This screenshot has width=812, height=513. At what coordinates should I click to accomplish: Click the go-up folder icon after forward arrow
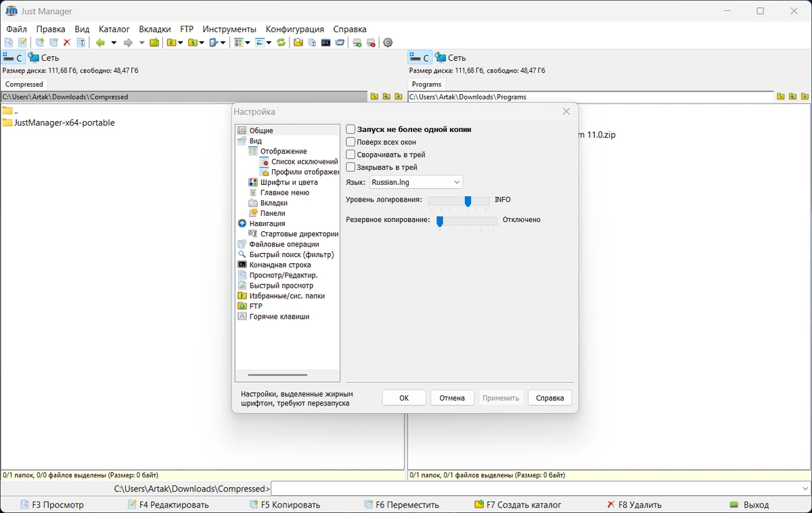coord(154,43)
